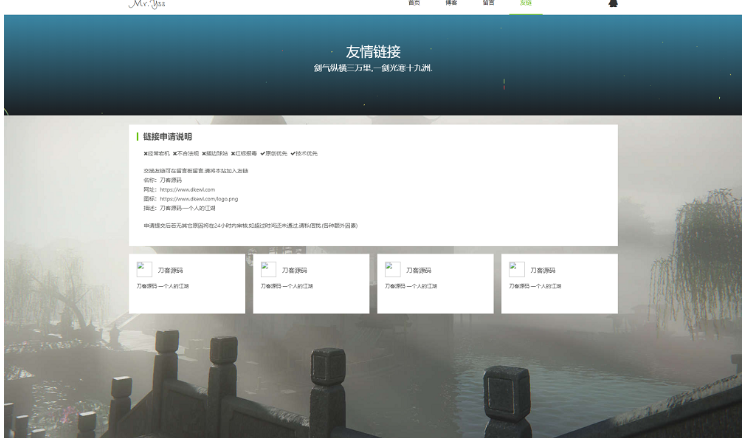744x438 pixels.
Task: Open the third 刀客源码 card title
Action: tap(418, 270)
